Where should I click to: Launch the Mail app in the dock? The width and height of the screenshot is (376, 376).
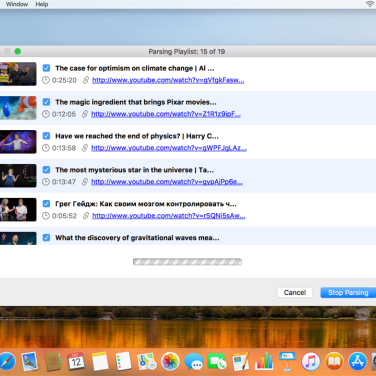(30, 362)
